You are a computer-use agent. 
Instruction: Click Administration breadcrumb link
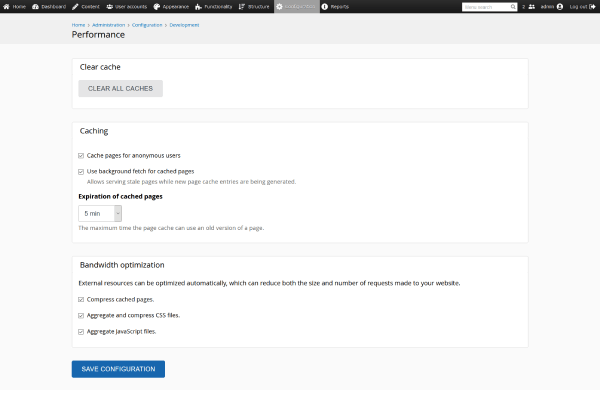109,24
